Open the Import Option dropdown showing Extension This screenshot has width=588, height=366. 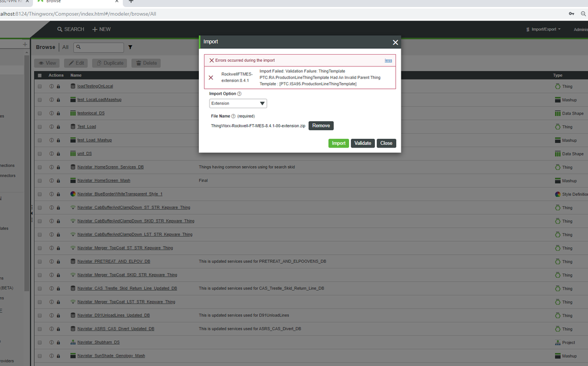(238, 104)
